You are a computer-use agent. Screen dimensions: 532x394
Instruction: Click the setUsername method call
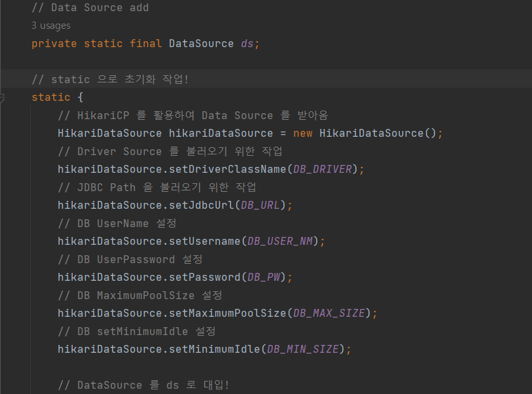(205, 242)
